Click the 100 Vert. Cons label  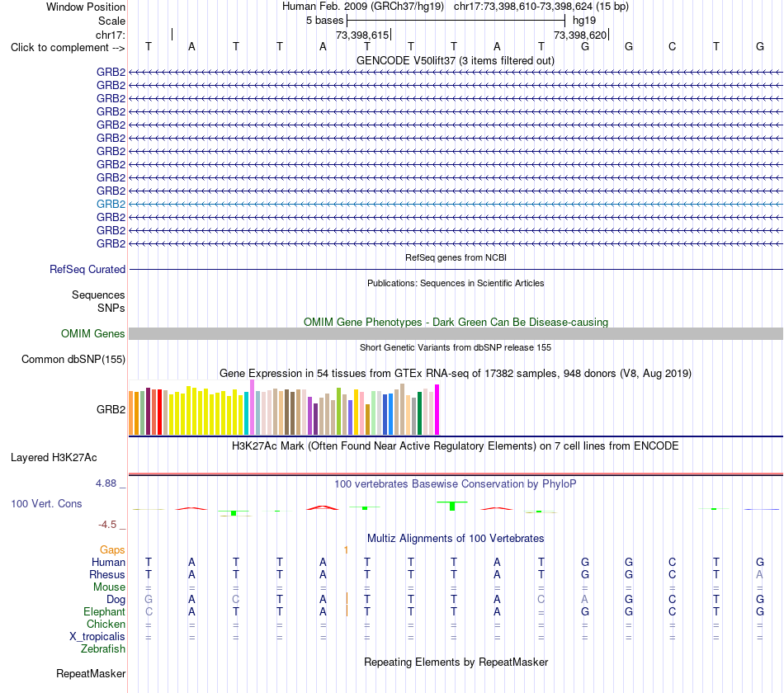point(46,503)
